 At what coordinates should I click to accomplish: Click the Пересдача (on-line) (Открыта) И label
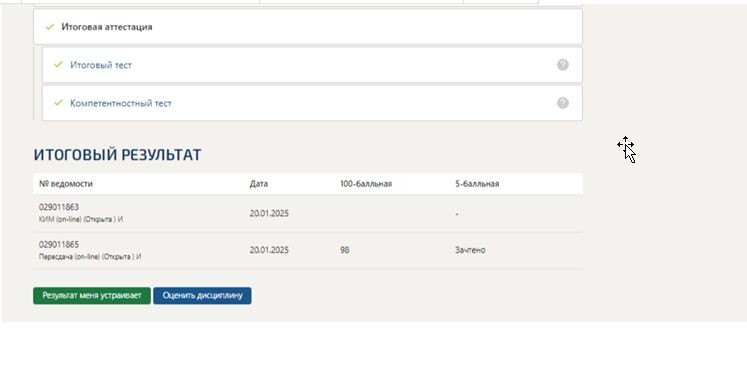point(90,257)
